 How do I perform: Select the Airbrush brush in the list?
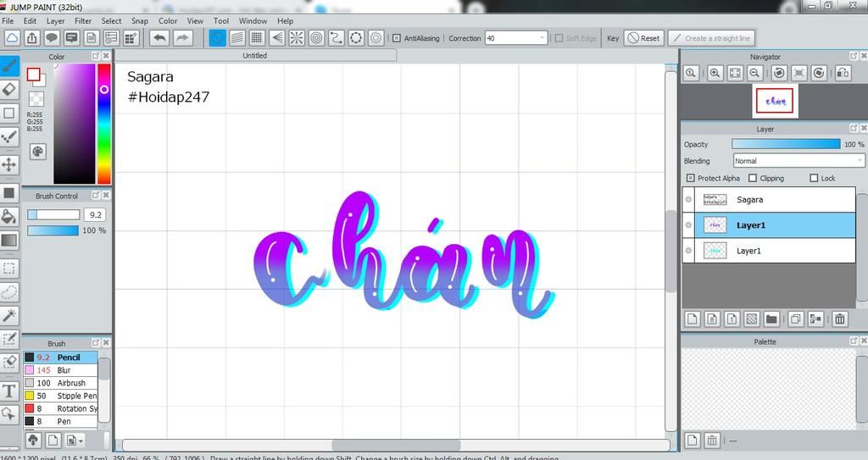[x=60, y=383]
